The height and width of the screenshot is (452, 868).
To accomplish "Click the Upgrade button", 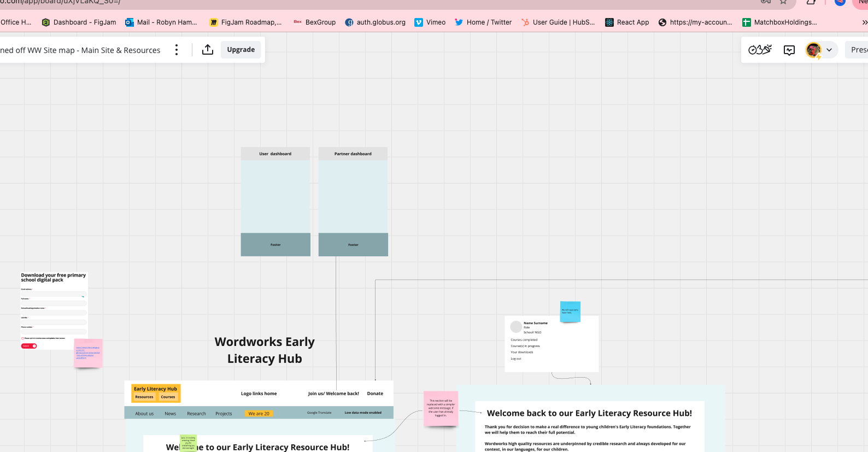I will click(x=241, y=50).
